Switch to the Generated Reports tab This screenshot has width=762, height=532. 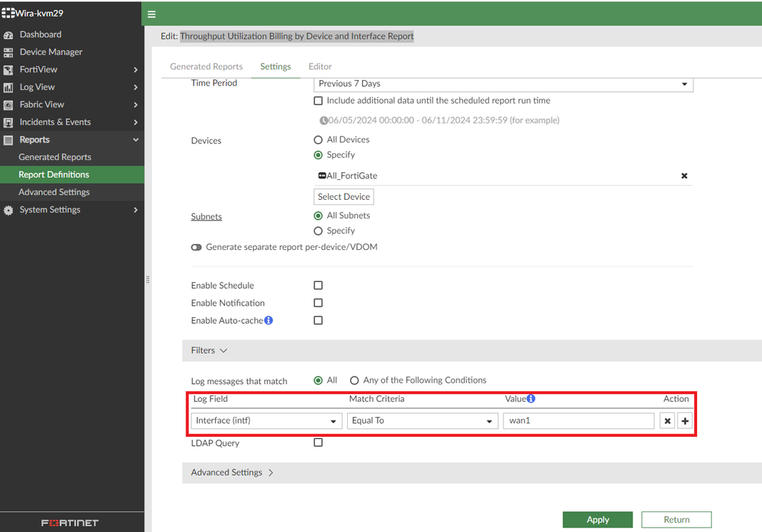pos(206,67)
